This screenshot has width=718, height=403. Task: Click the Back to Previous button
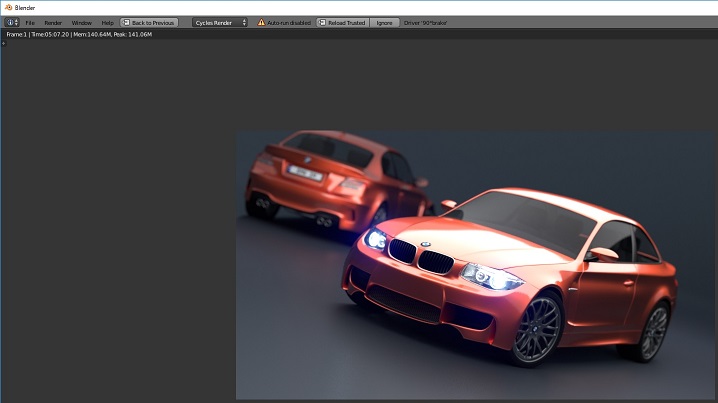tap(149, 22)
